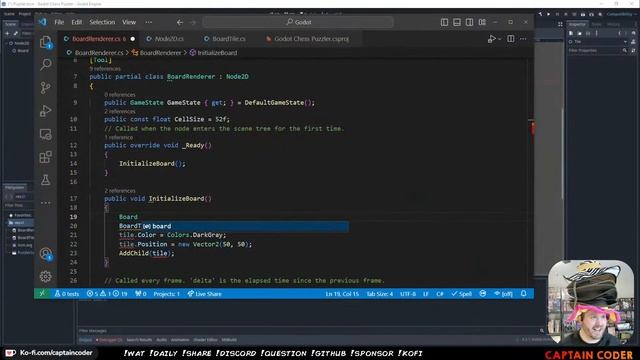This screenshot has height=360, width=640.
Task: Change the LF end of line sequence
Action: pyautogui.click(x=426, y=293)
